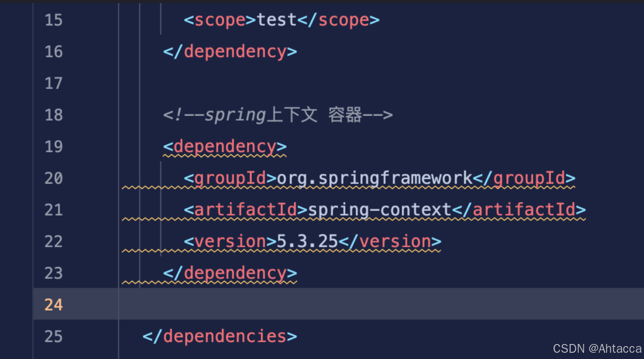Click the version number 5.3.25
The height and width of the screenshot is (359, 644).
coord(308,242)
